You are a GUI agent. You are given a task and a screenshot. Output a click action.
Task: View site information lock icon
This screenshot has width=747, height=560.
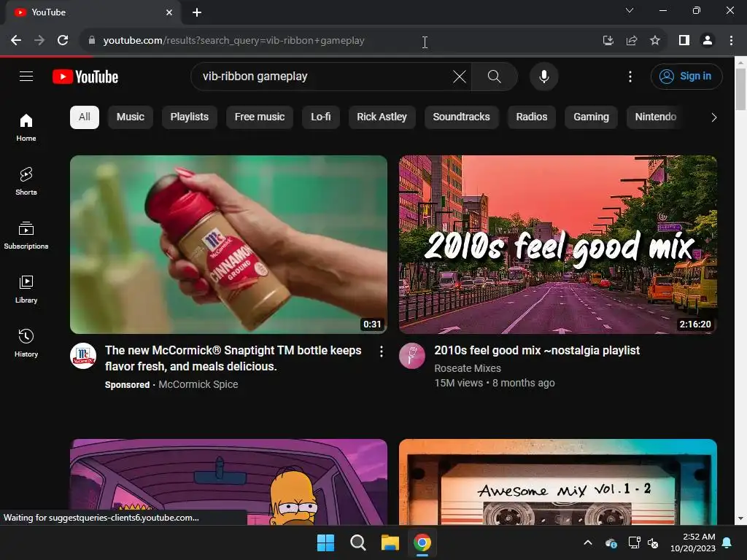click(92, 41)
